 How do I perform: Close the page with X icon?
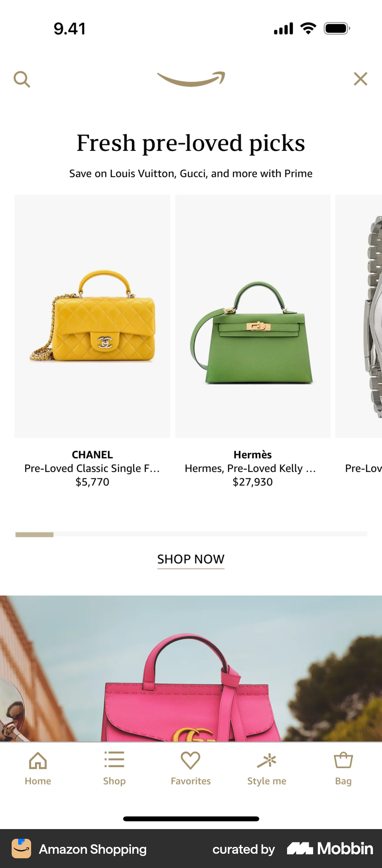pos(361,79)
